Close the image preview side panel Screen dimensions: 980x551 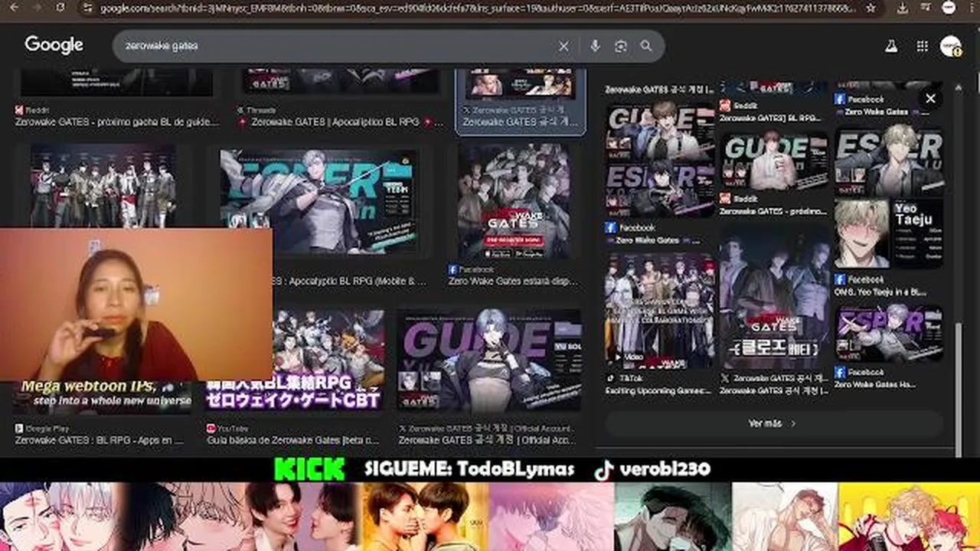pyautogui.click(x=930, y=98)
